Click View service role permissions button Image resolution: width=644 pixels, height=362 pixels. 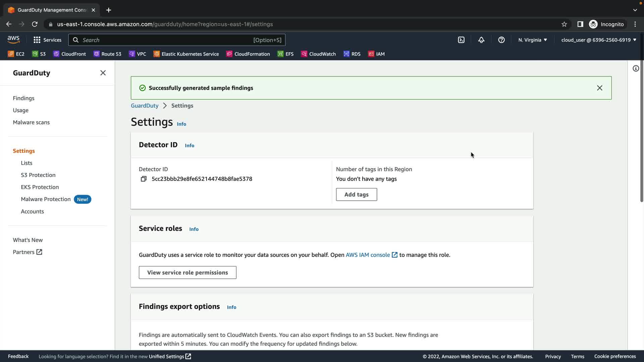click(x=187, y=273)
